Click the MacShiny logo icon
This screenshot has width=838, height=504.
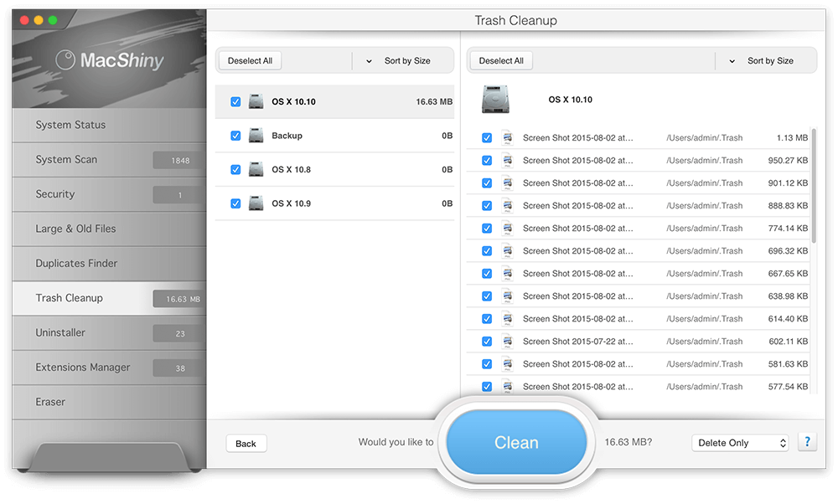coord(65,59)
